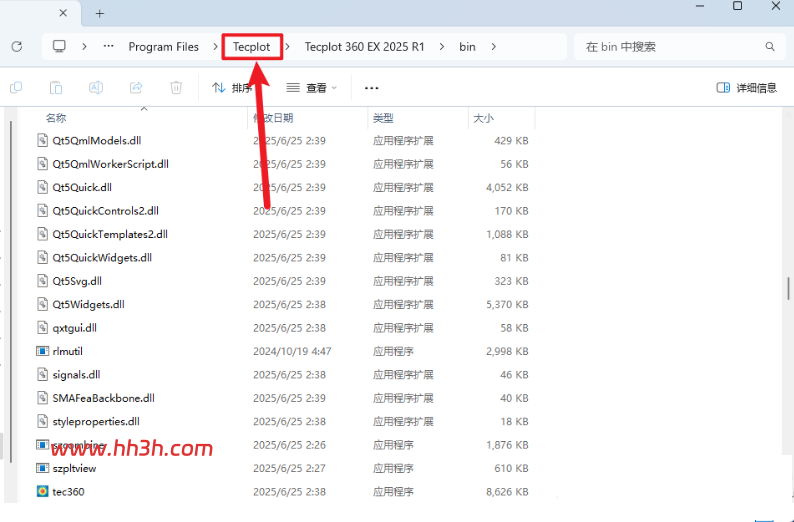Select the szpltview application
The height and width of the screenshot is (522, 794).
click(74, 468)
